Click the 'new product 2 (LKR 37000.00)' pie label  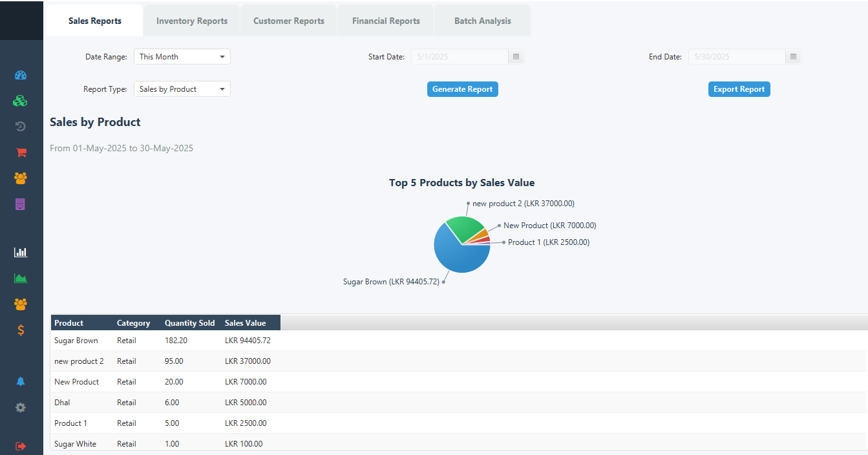[x=524, y=204]
